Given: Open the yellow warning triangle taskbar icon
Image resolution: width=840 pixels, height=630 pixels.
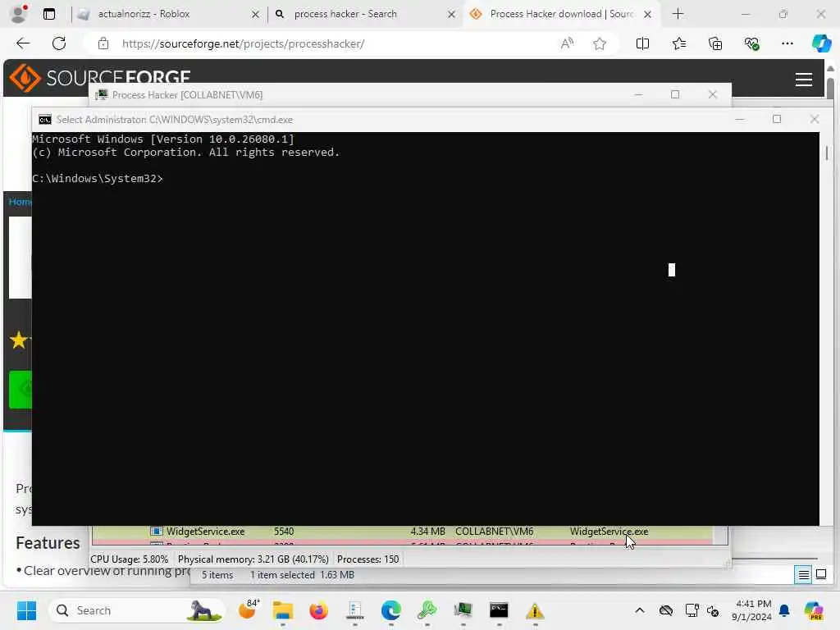Looking at the screenshot, I should pos(535,610).
